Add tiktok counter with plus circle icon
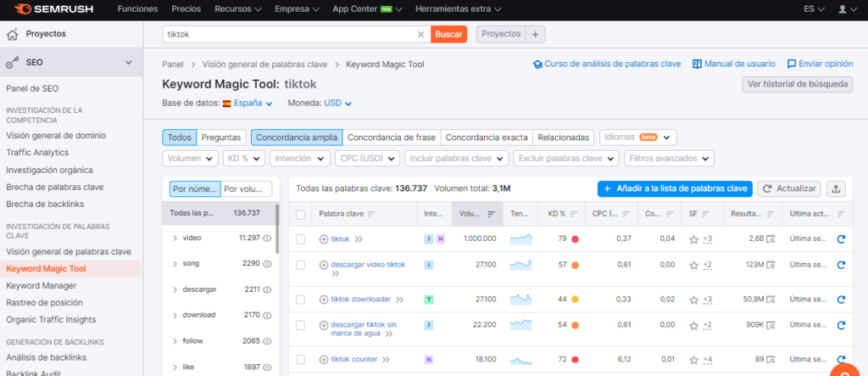The width and height of the screenshot is (868, 376). 324,359
